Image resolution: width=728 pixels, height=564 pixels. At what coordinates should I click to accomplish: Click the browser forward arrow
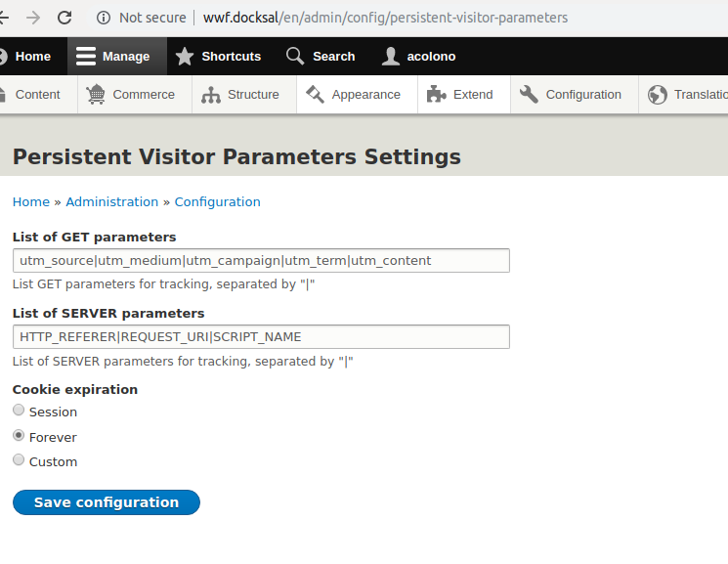33,18
